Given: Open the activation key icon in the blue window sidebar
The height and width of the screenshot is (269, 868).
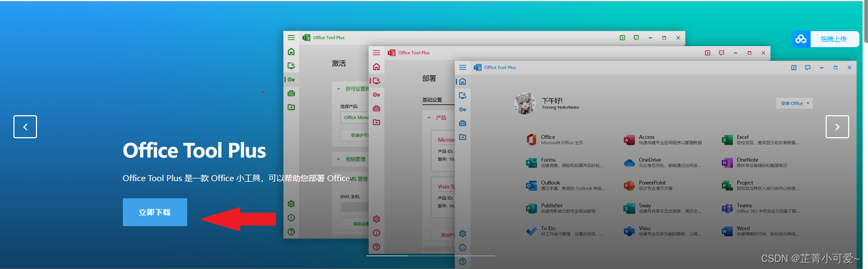Looking at the screenshot, I should point(462,109).
